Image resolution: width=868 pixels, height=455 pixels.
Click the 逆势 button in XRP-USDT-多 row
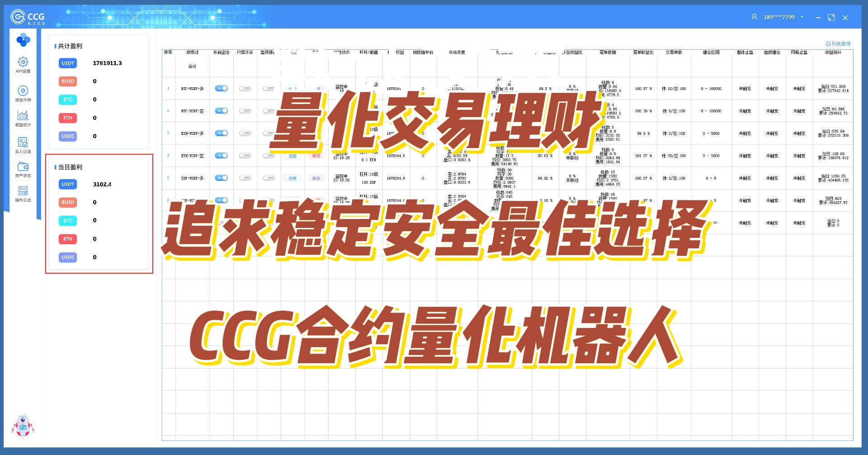292,178
